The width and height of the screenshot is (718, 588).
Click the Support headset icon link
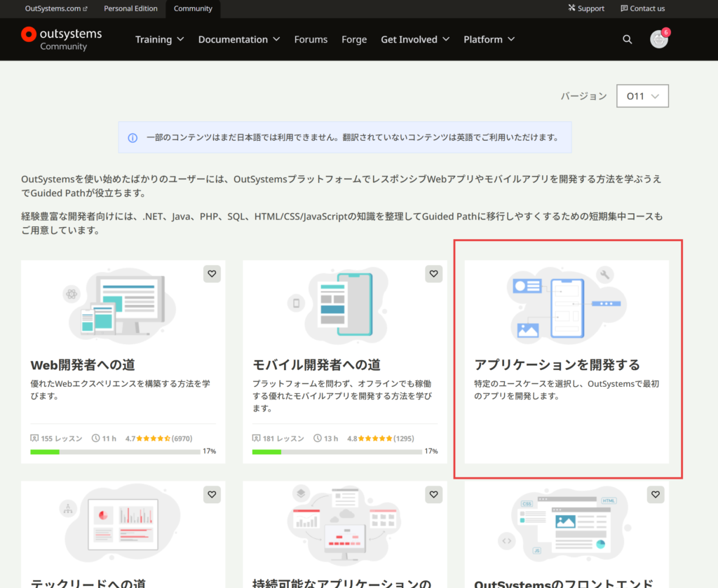[572, 8]
